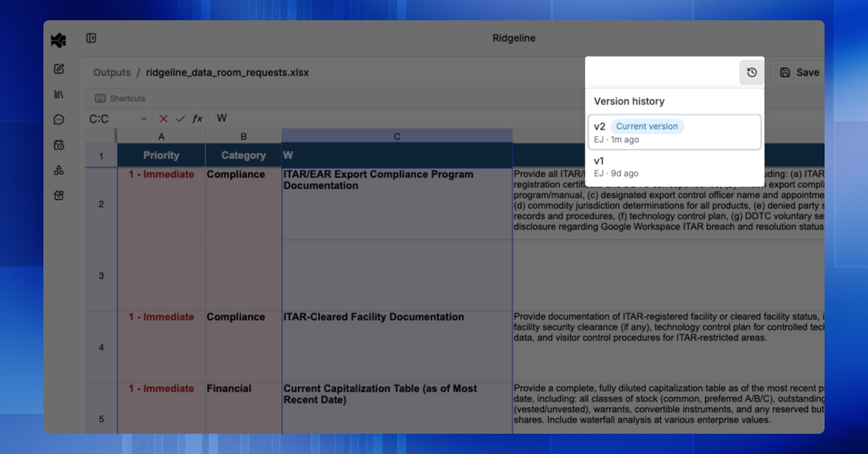Click the app logo icon
Image resolution: width=868 pixels, height=454 pixels.
point(58,40)
